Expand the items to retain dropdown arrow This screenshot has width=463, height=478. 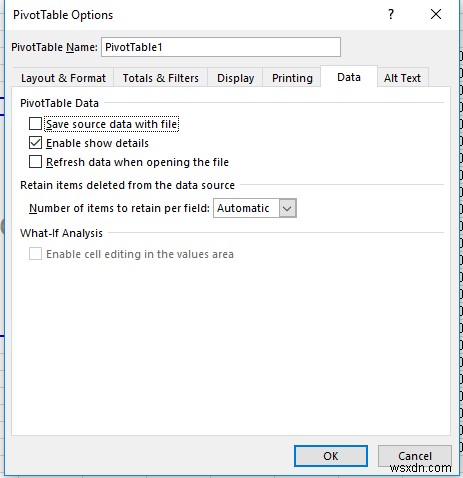click(287, 208)
